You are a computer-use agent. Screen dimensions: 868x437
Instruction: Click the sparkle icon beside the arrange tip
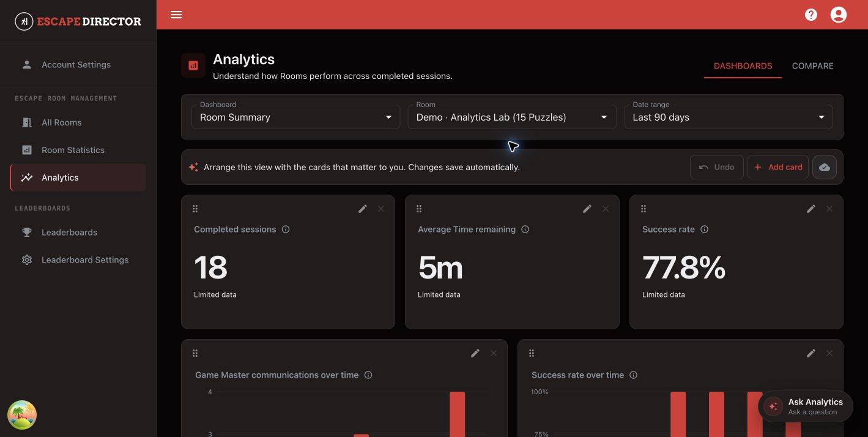pyautogui.click(x=193, y=167)
